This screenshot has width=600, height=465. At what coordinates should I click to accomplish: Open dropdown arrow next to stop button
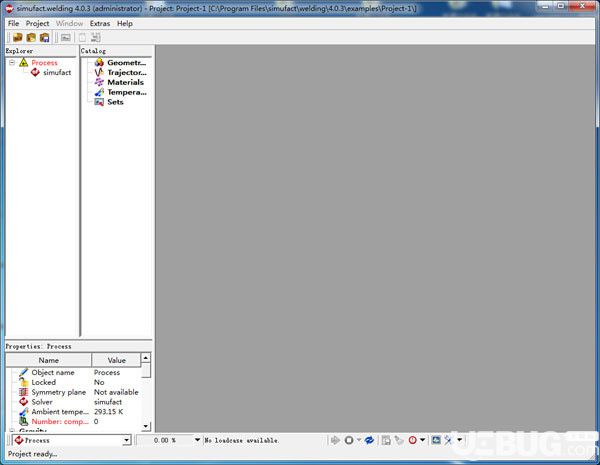click(359, 440)
